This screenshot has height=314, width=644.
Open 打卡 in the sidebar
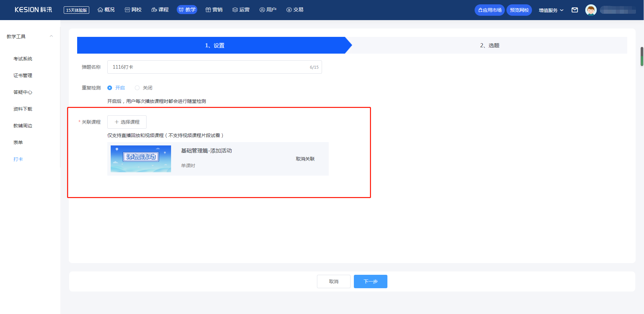(18, 159)
